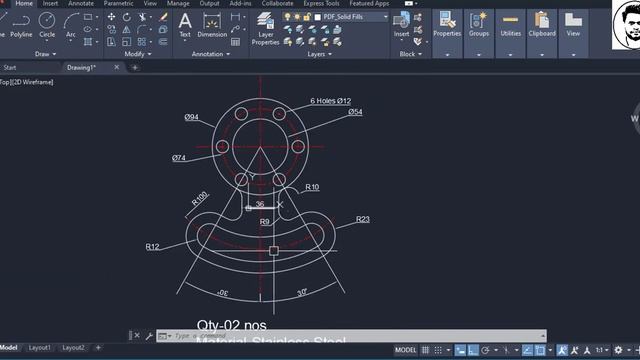Toggle object snap tracking in status bar
The image size is (640, 360).
tap(527, 350)
